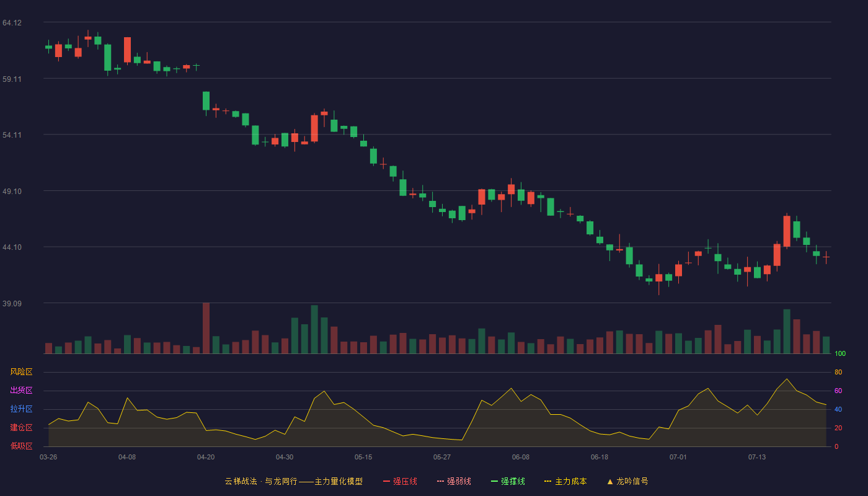The image size is (868, 496).
Task: Click the 出货区 zone label
Action: point(21,391)
